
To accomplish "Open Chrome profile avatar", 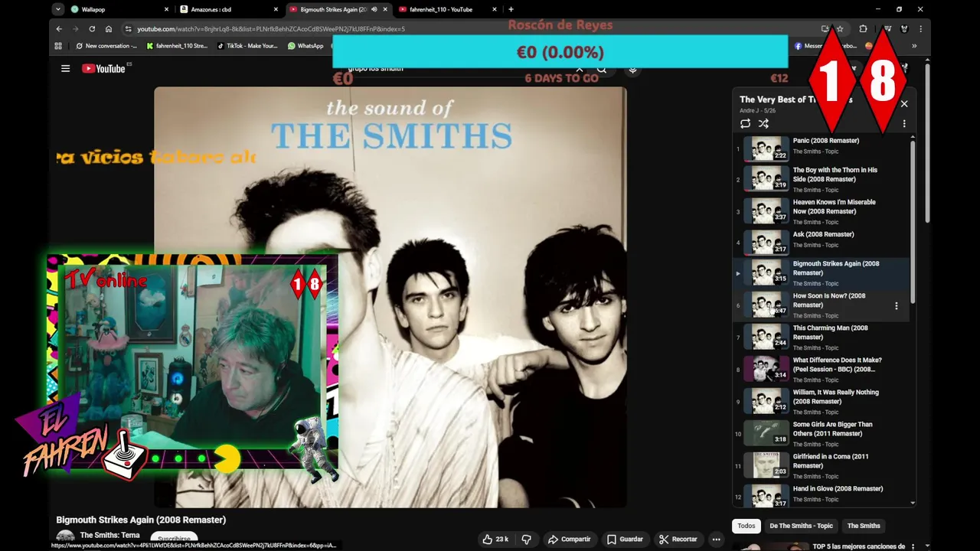I will (904, 29).
